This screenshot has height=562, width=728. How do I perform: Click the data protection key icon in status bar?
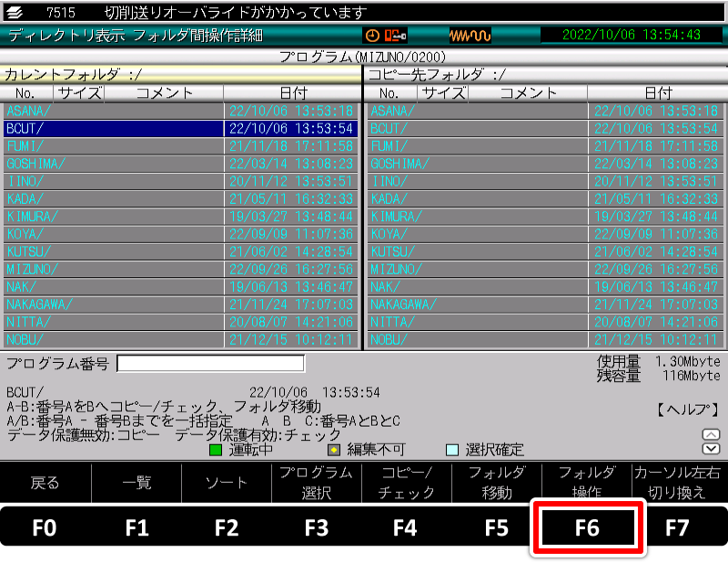coord(395,34)
